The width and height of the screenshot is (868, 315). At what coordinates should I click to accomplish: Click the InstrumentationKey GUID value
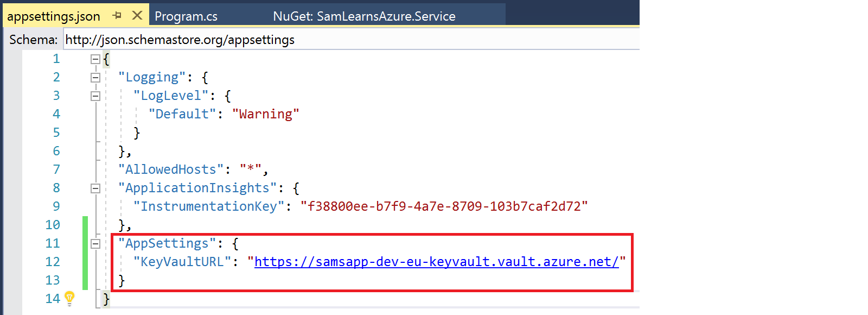(444, 206)
